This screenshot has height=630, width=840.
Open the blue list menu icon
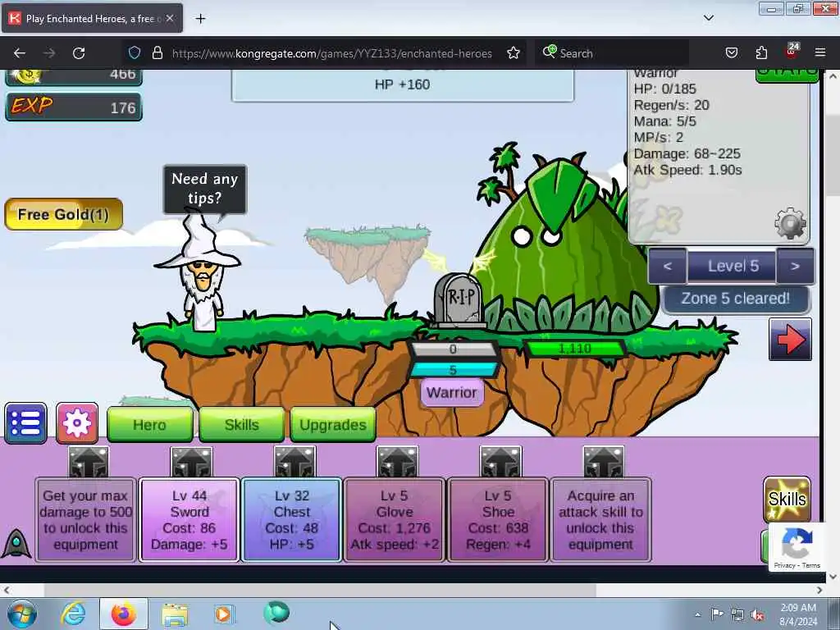25,423
